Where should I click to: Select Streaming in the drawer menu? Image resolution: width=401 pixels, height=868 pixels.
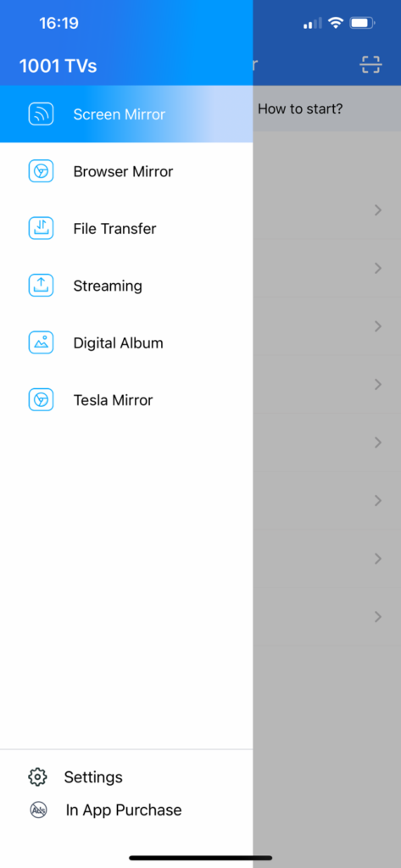[126, 285]
